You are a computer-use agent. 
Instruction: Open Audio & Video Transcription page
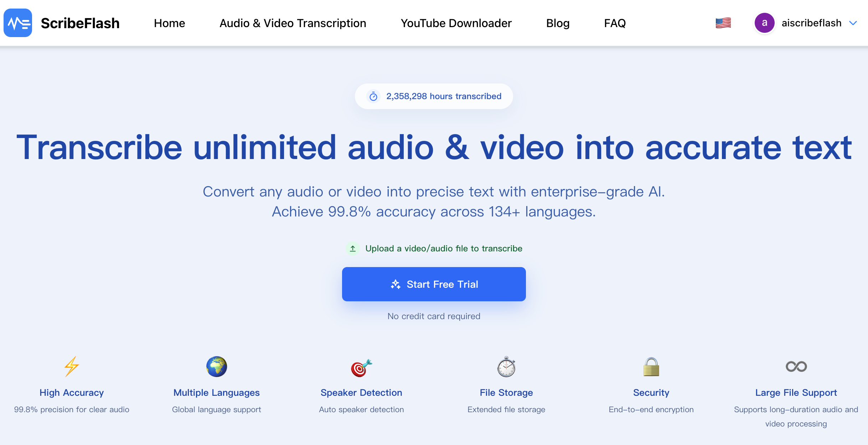coord(293,23)
